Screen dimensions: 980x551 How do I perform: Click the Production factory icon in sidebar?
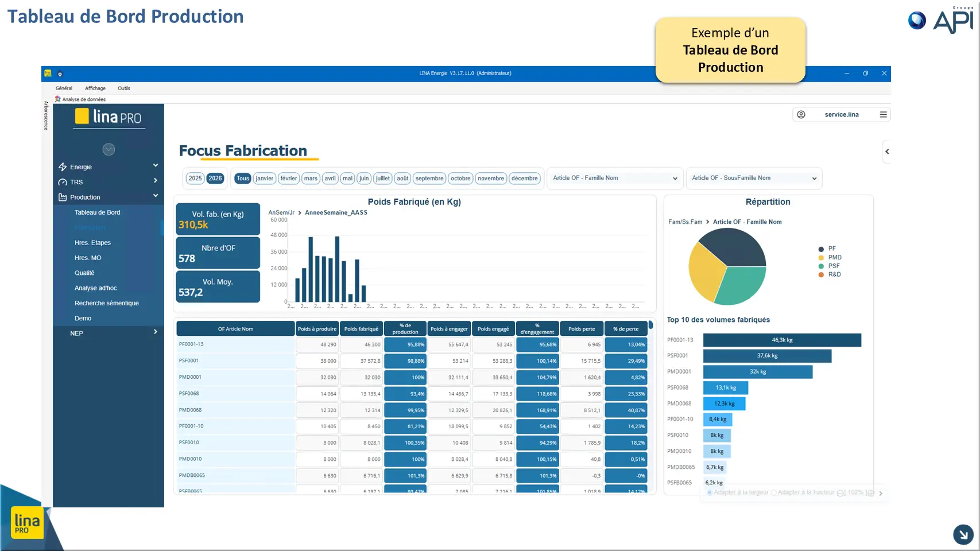(63, 197)
